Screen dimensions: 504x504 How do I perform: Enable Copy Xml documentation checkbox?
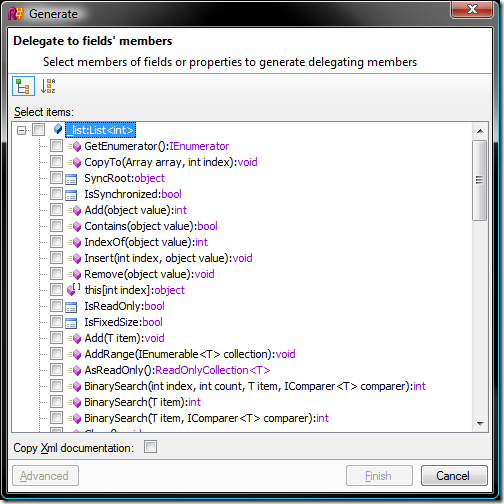tap(150, 447)
